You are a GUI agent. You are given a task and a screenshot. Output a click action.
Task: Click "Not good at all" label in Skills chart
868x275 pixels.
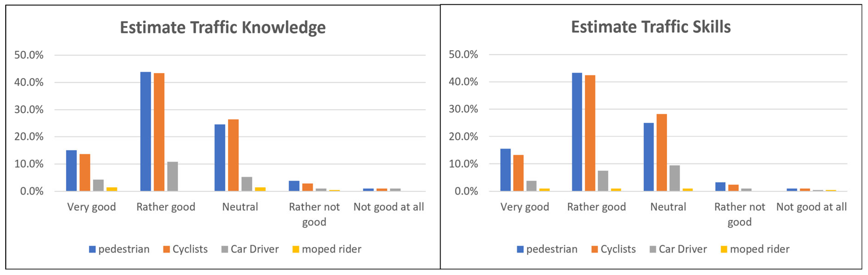coord(811,207)
